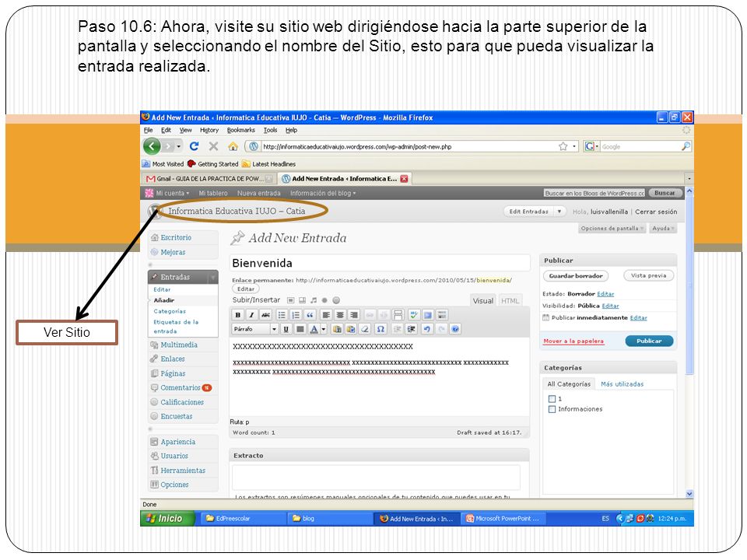
Task: Open the Firefox File menu
Action: (x=149, y=130)
